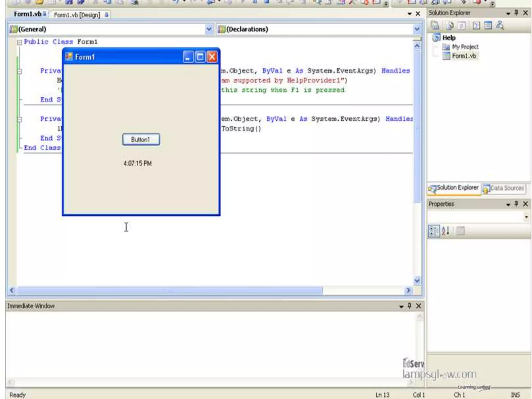
Task: Click code editor horizontal scrollbar left arrow
Action: pos(12,290)
